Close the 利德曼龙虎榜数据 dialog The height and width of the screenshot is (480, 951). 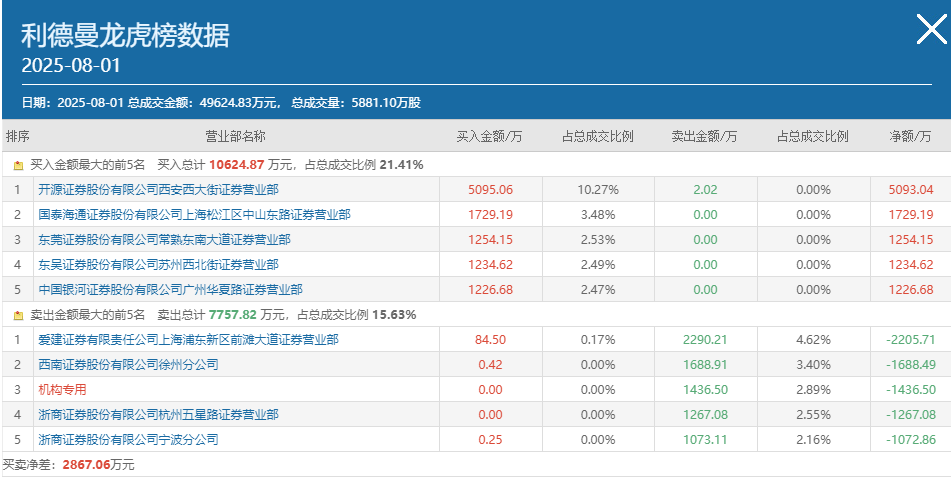coord(931,29)
